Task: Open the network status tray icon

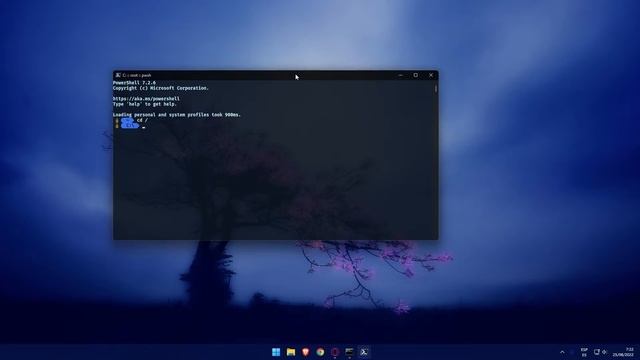Action: coord(596,352)
